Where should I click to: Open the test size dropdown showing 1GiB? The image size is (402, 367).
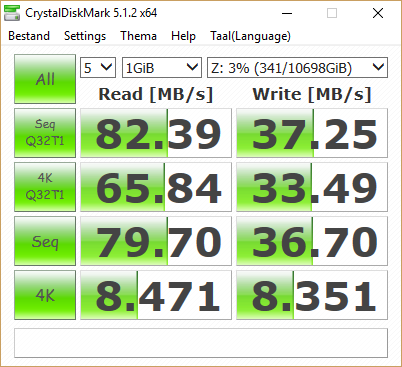(x=162, y=68)
